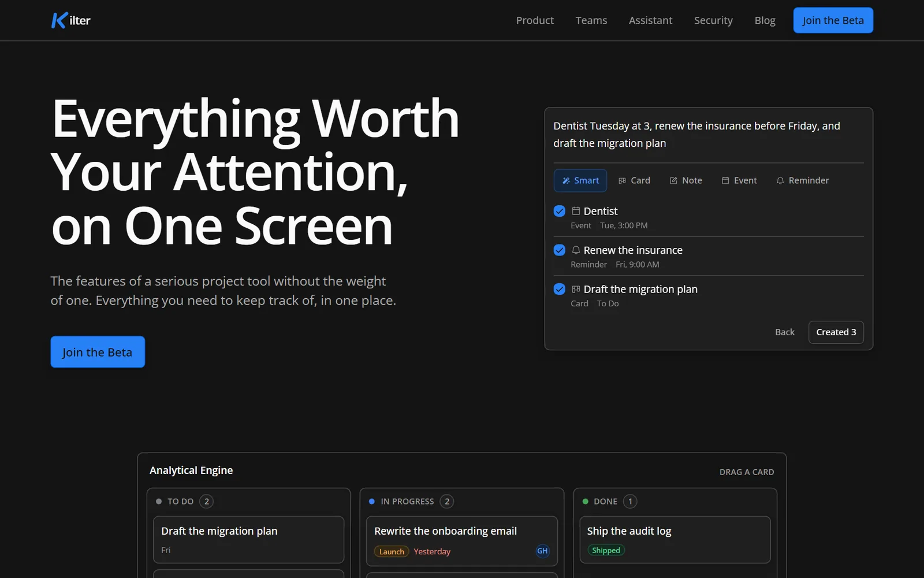
Task: Click the Launch tag on onboarding card
Action: [392, 551]
